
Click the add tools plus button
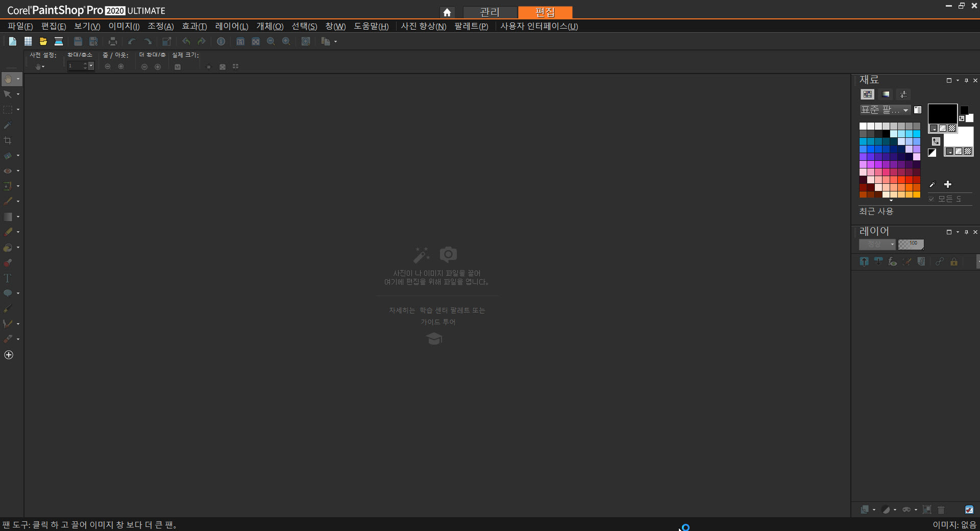pos(9,355)
